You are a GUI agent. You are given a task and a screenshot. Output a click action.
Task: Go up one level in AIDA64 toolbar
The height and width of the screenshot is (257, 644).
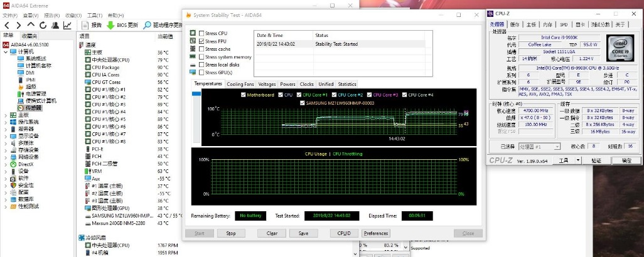point(31,25)
